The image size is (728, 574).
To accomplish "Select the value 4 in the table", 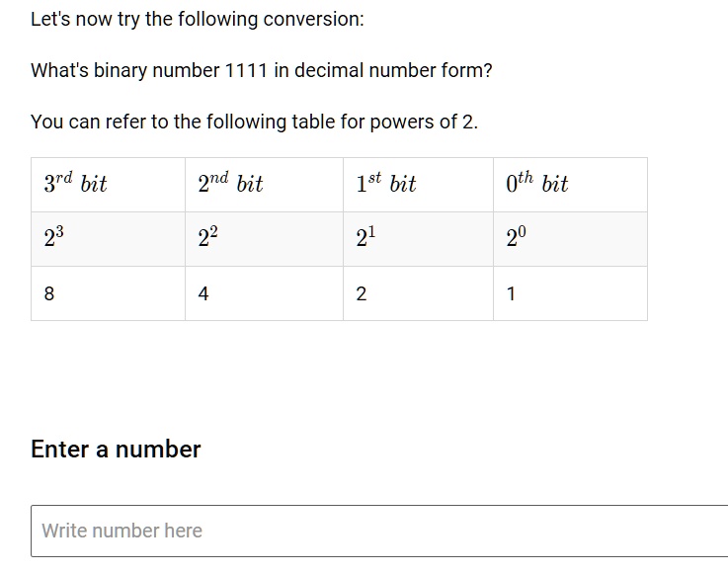I will (203, 293).
